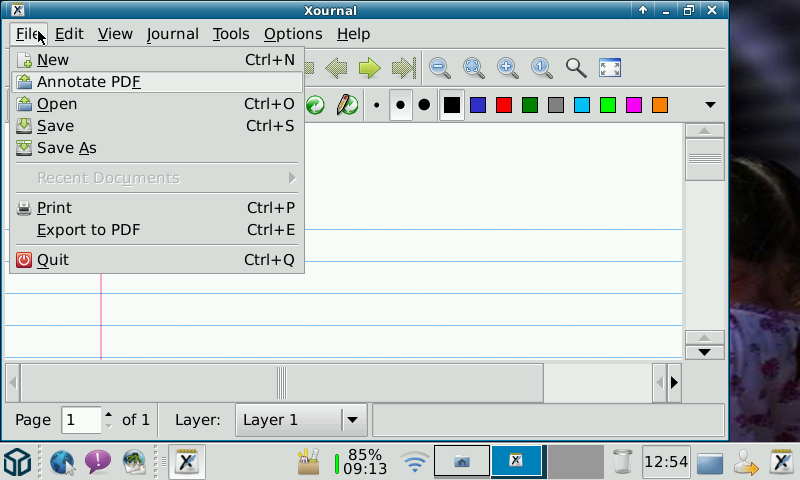Click the horizontal scrollbar right arrow
The width and height of the screenshot is (800, 480).
(674, 383)
